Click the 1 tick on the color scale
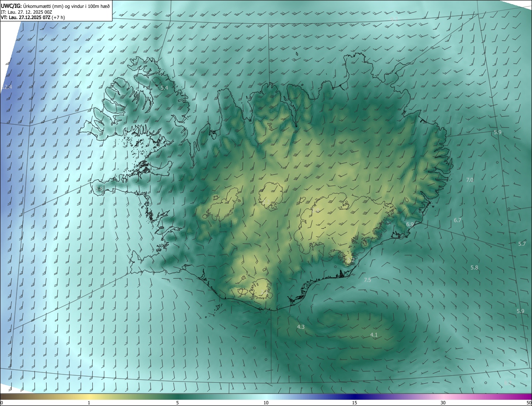The width and height of the screenshot is (532, 406). [89, 403]
